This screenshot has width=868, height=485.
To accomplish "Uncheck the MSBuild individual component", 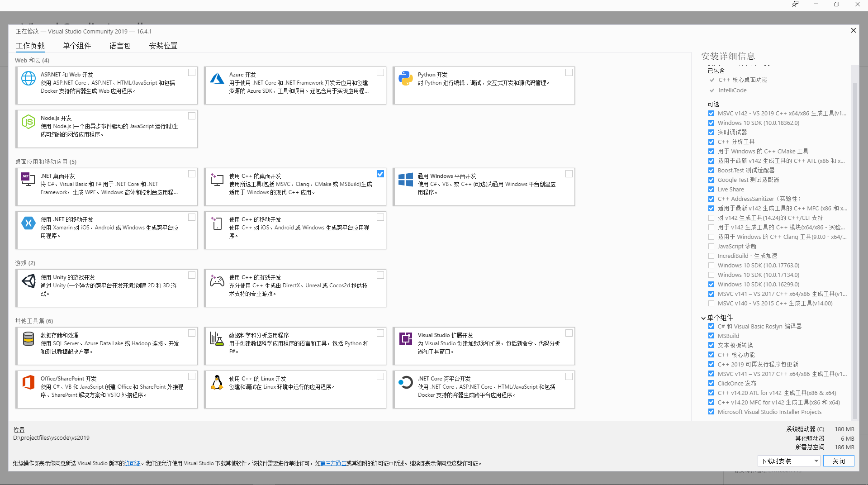I will point(711,336).
